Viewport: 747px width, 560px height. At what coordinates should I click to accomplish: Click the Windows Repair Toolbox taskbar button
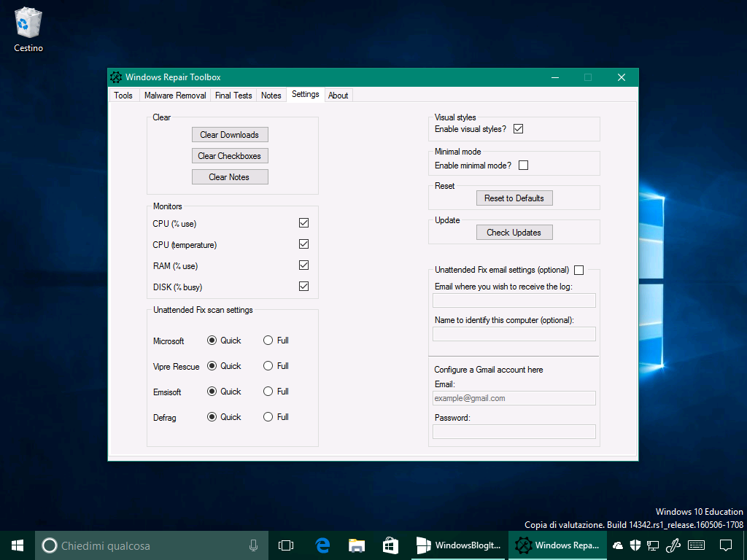coord(557,545)
